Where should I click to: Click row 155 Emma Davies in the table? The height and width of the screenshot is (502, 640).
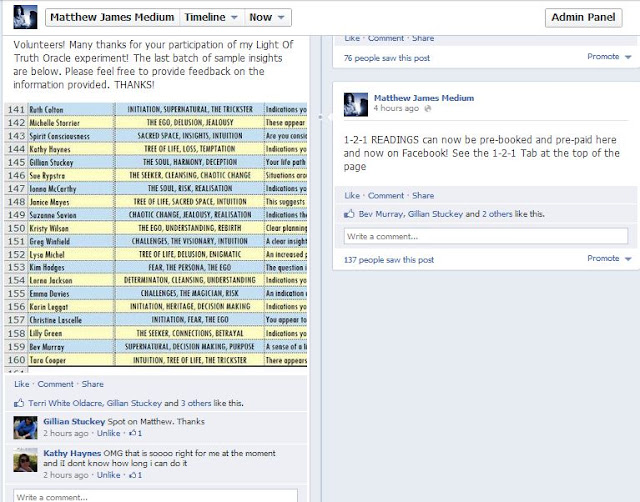tap(156, 293)
